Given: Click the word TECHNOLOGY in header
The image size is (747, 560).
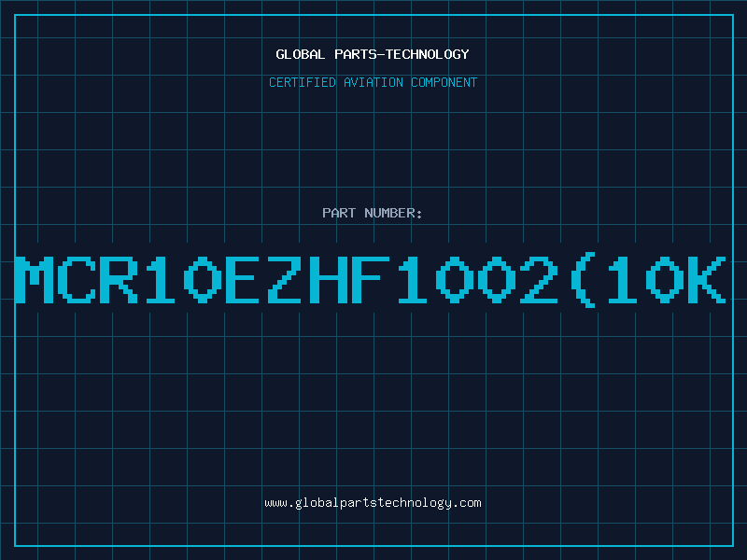Looking at the screenshot, I should [x=428, y=54].
